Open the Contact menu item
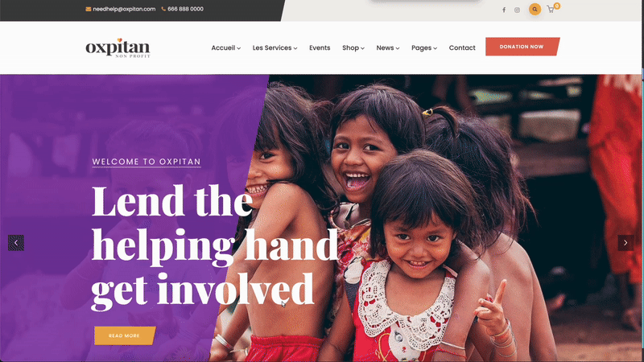644x362 pixels. point(462,47)
